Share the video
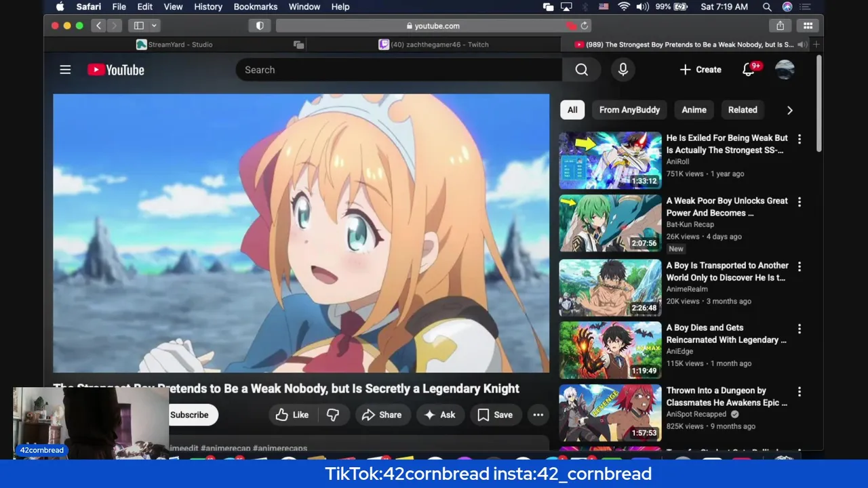The image size is (868, 488). point(382,415)
